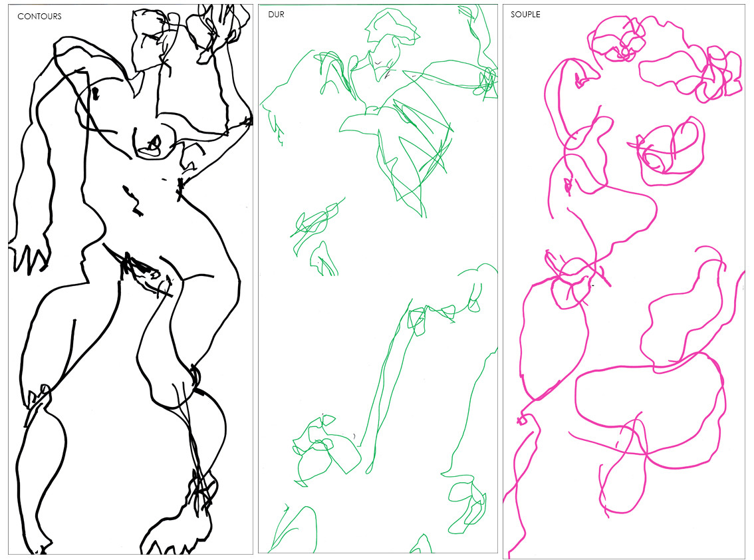
Task: Click the pink swirling circle on right
Action: (x=668, y=150)
